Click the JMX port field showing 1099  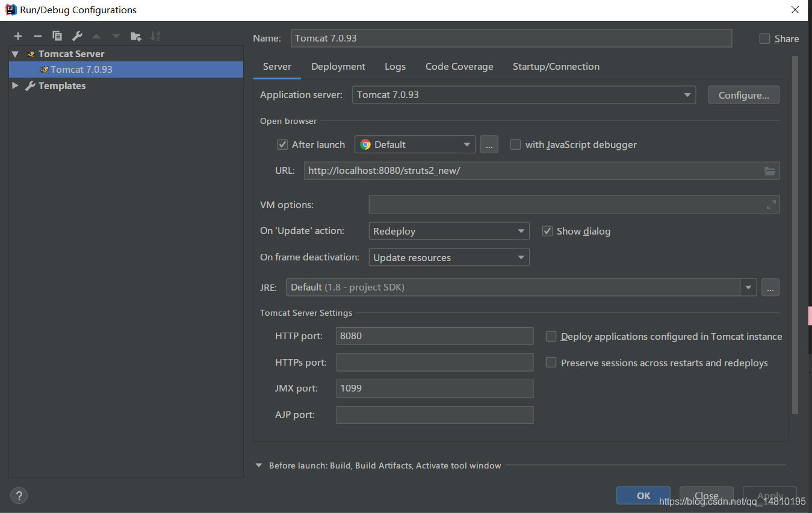click(435, 389)
